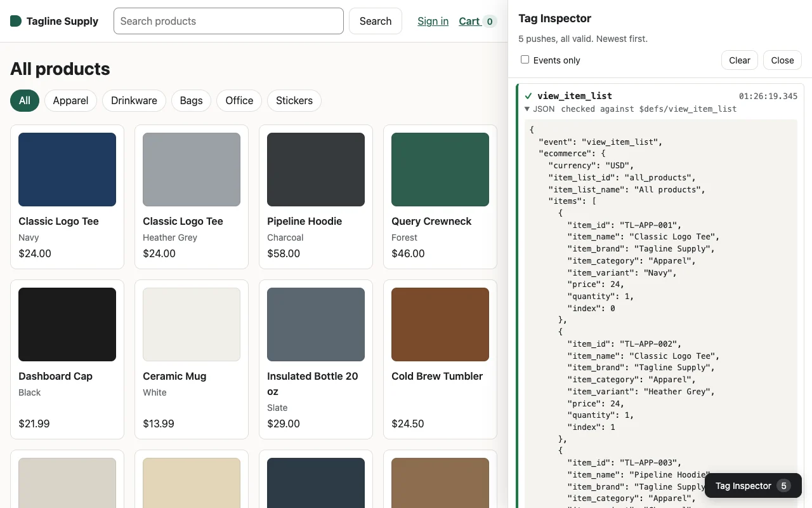The image size is (812, 508).
Task: Click the All products heading
Action: tap(60, 69)
